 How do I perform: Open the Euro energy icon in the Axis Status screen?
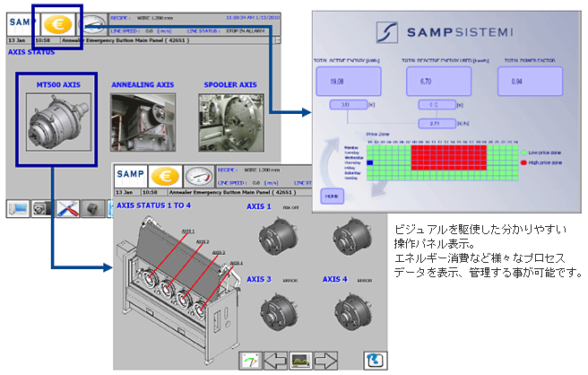(57, 24)
